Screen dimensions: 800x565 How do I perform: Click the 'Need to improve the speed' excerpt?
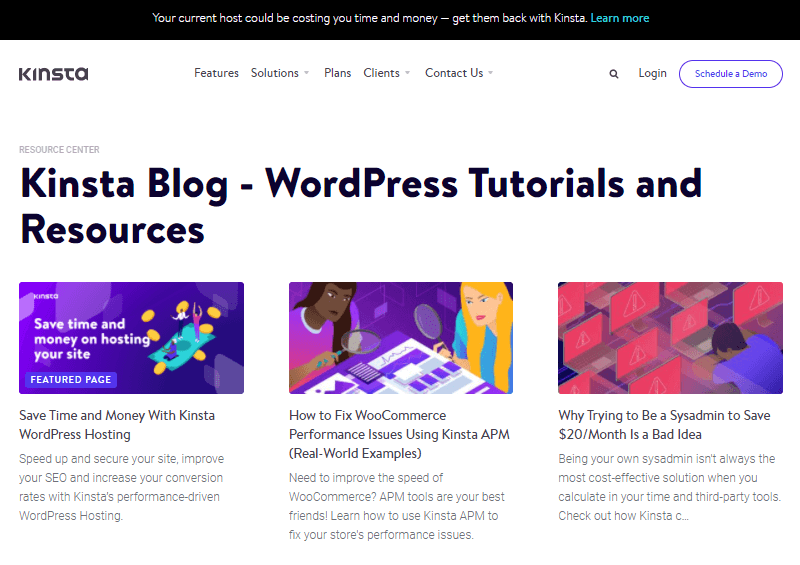[x=396, y=506]
